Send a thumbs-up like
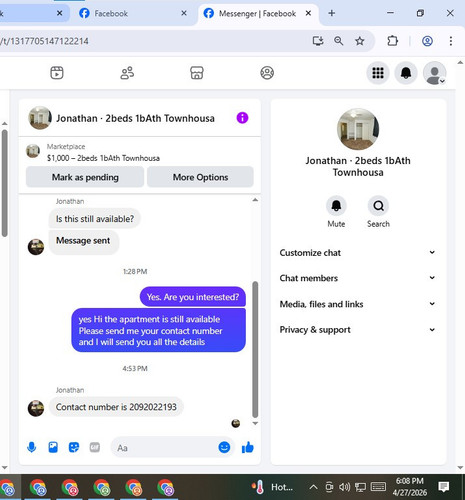The width and height of the screenshot is (465, 500). [x=248, y=447]
